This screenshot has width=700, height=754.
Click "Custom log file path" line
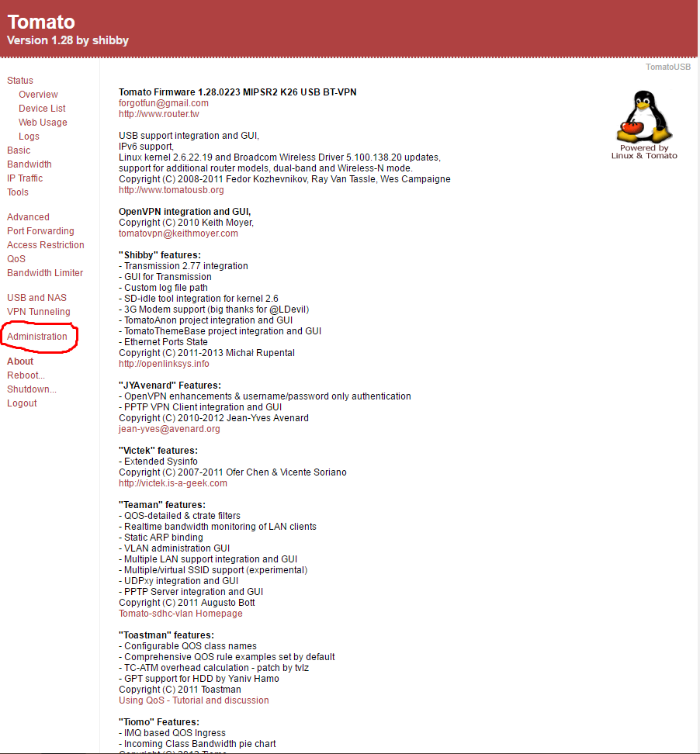tap(163, 288)
